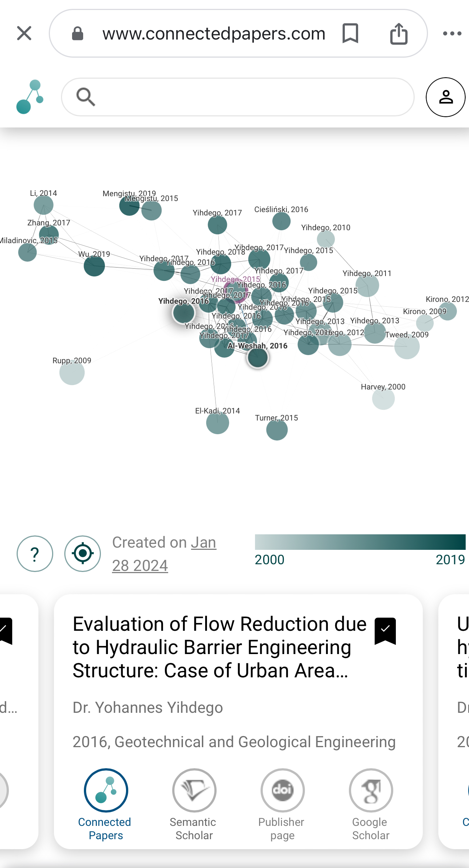Open the doi Publisher page
This screenshot has width=469, height=868.
pos(282,804)
